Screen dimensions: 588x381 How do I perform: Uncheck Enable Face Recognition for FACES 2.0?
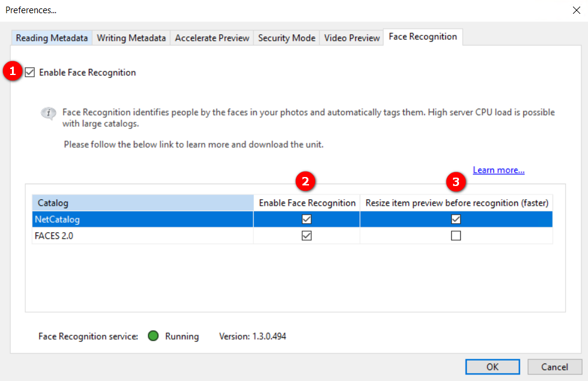coord(307,236)
